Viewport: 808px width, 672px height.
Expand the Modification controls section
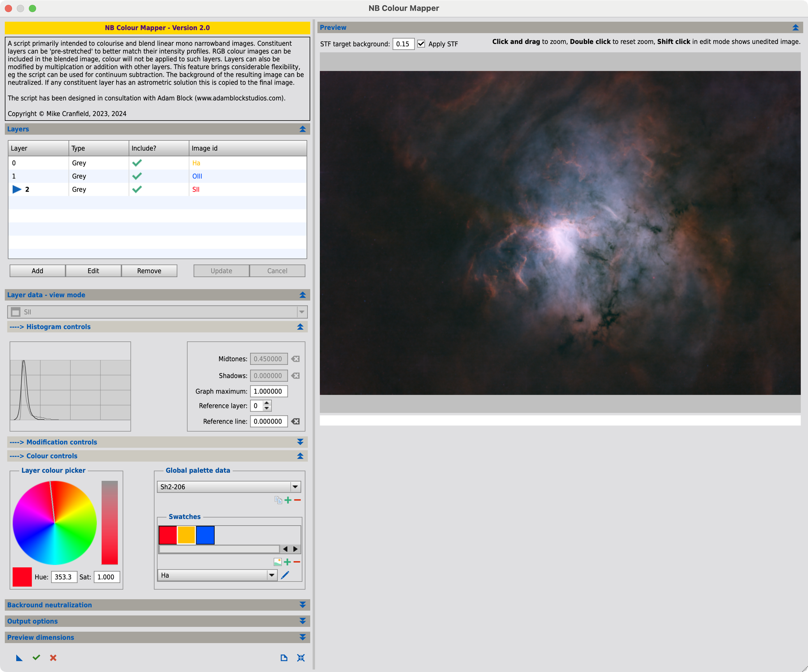pyautogui.click(x=300, y=442)
